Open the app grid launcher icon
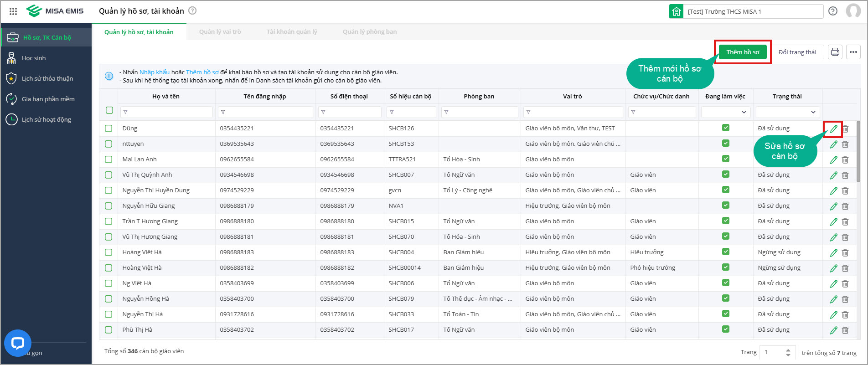Image resolution: width=868 pixels, height=365 pixels. (13, 11)
